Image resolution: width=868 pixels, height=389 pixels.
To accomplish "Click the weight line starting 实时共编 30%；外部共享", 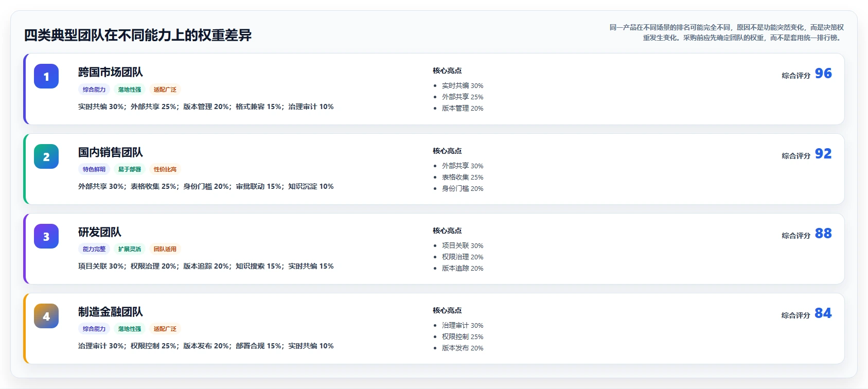I will pos(206,107).
